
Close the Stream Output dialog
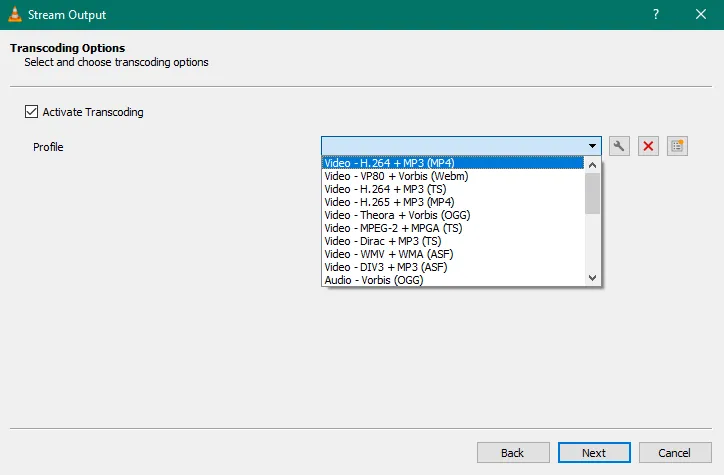tap(701, 14)
